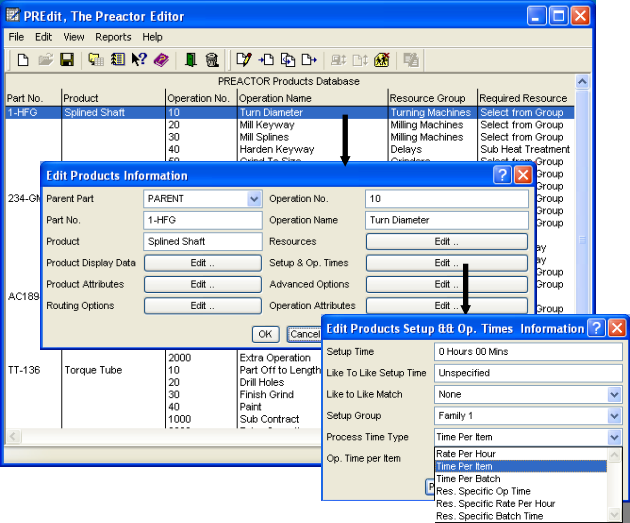Choose Res. Specific Rate Per Hour option
Screen dimensions: 630x523
click(521, 504)
